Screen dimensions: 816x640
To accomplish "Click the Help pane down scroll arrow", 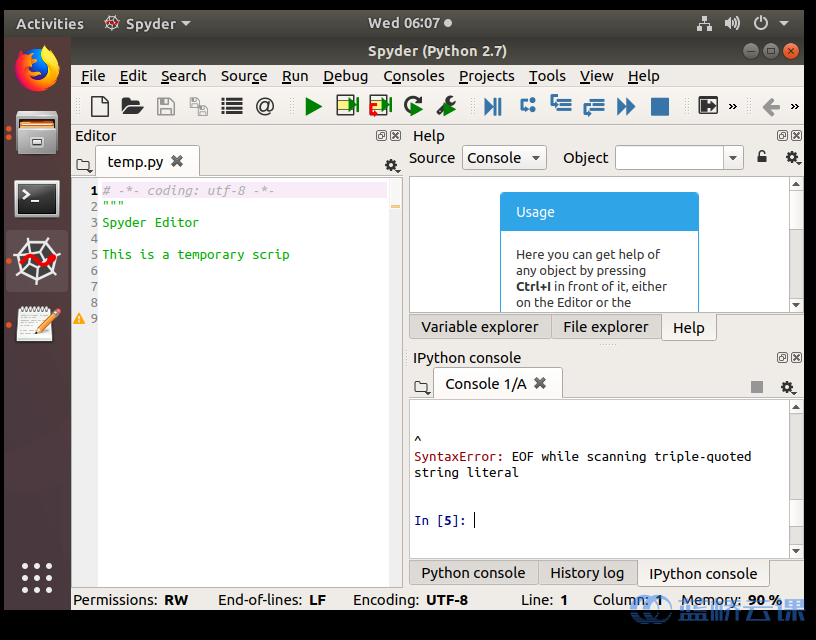I will (796, 305).
